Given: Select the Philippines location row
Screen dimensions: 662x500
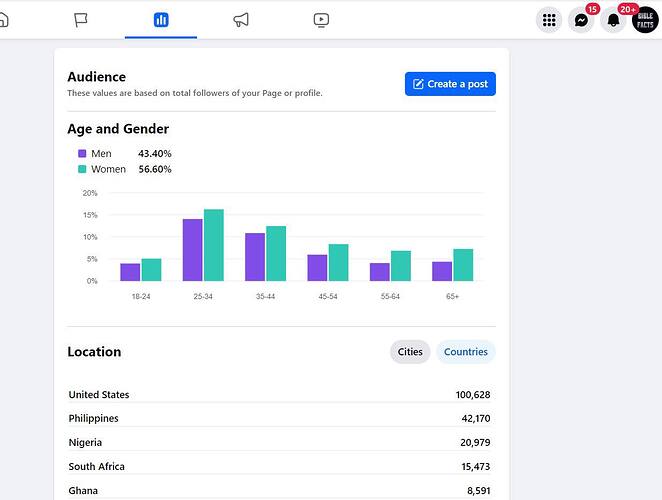Looking at the screenshot, I should (279, 418).
